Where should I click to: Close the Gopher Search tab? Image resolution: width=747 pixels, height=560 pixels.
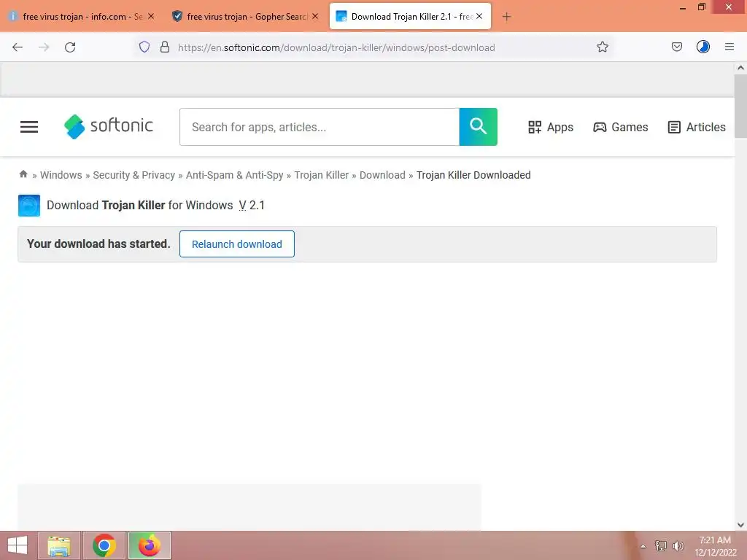tap(315, 16)
